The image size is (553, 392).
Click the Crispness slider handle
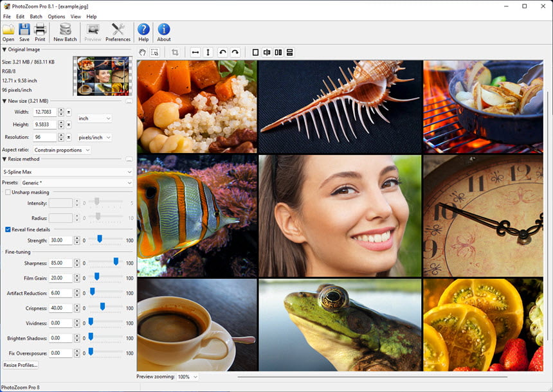[x=102, y=307]
